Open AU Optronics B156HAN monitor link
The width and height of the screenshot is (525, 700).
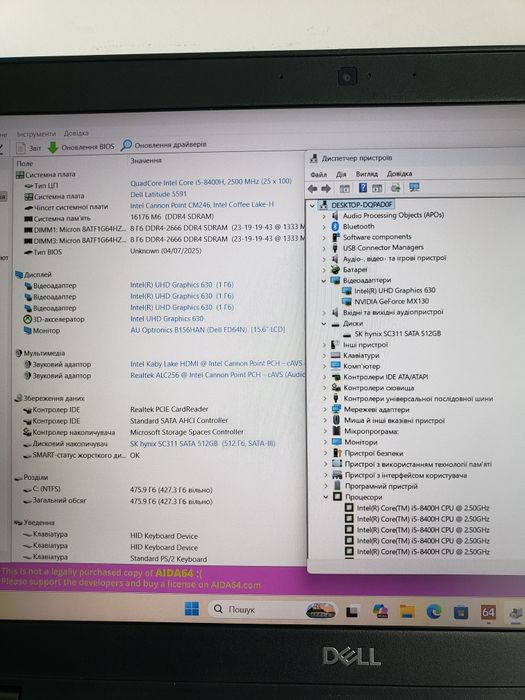[208, 330]
